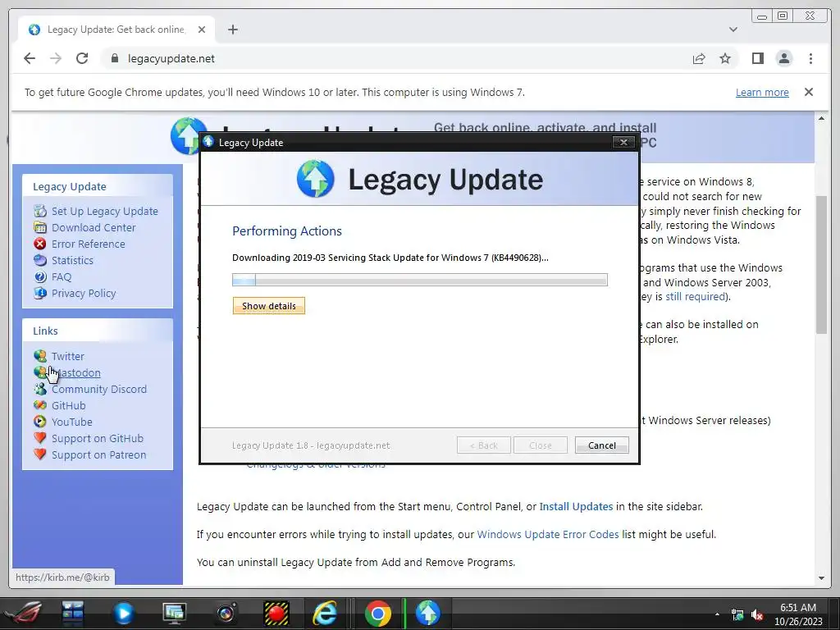Click the network tray icon
This screenshot has height=630, width=840.
[737, 615]
